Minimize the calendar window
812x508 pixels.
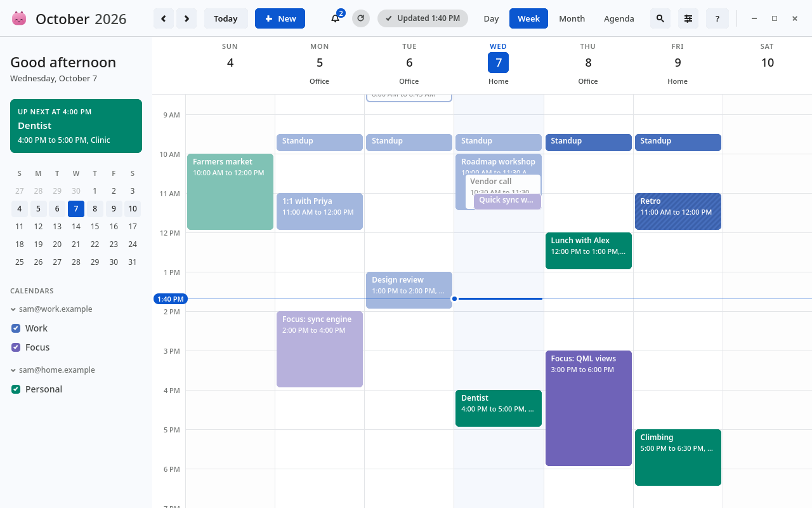(754, 18)
